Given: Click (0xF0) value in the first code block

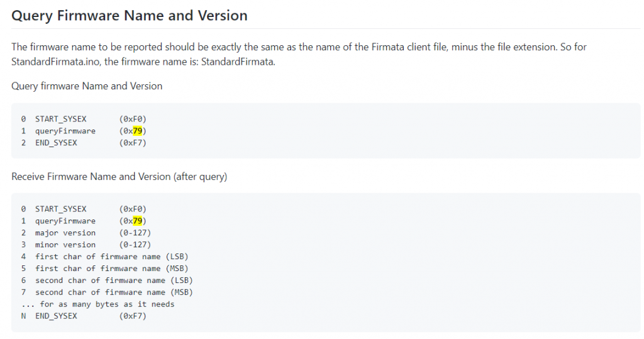Looking at the screenshot, I should [133, 119].
